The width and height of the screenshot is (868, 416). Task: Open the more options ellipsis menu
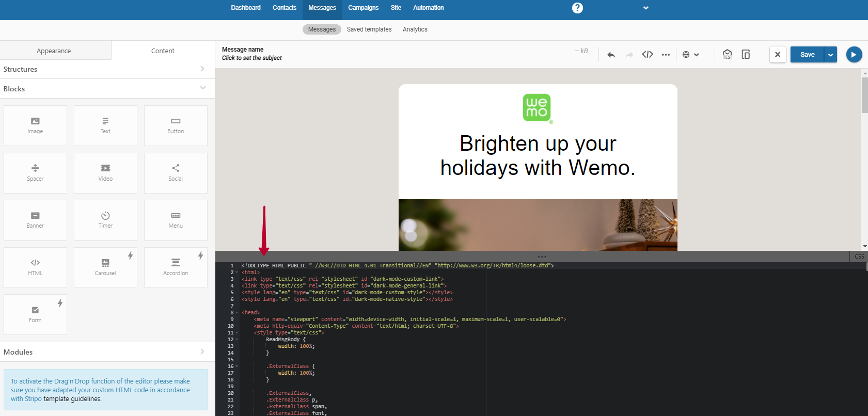click(666, 55)
